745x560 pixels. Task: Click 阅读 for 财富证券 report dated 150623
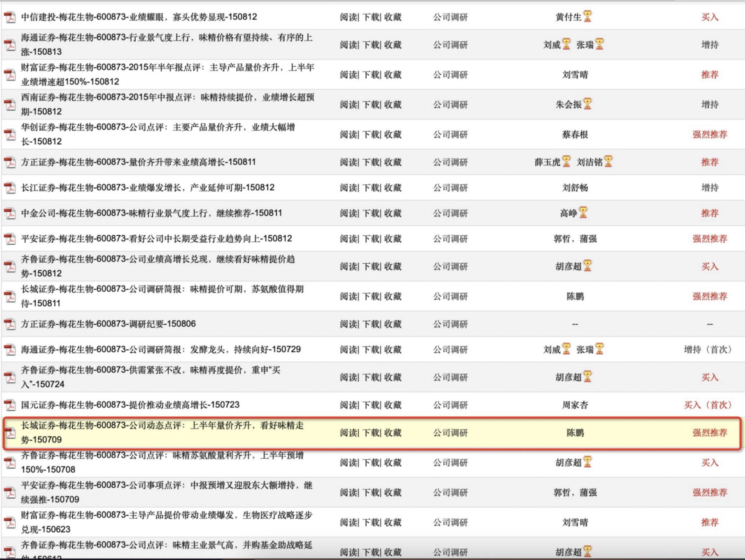click(348, 523)
